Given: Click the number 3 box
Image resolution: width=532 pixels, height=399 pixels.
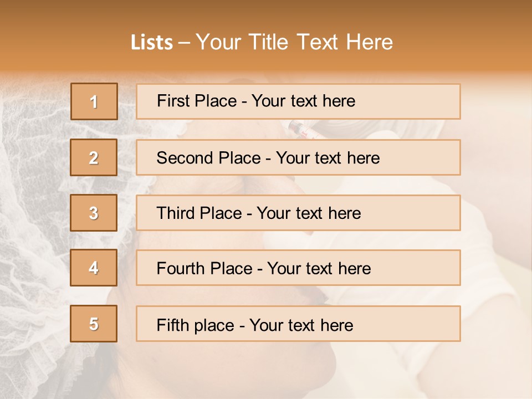Looking at the screenshot, I should 94,213.
